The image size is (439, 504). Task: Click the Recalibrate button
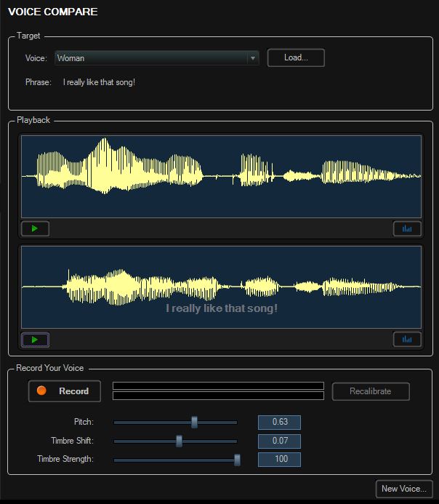click(x=371, y=391)
